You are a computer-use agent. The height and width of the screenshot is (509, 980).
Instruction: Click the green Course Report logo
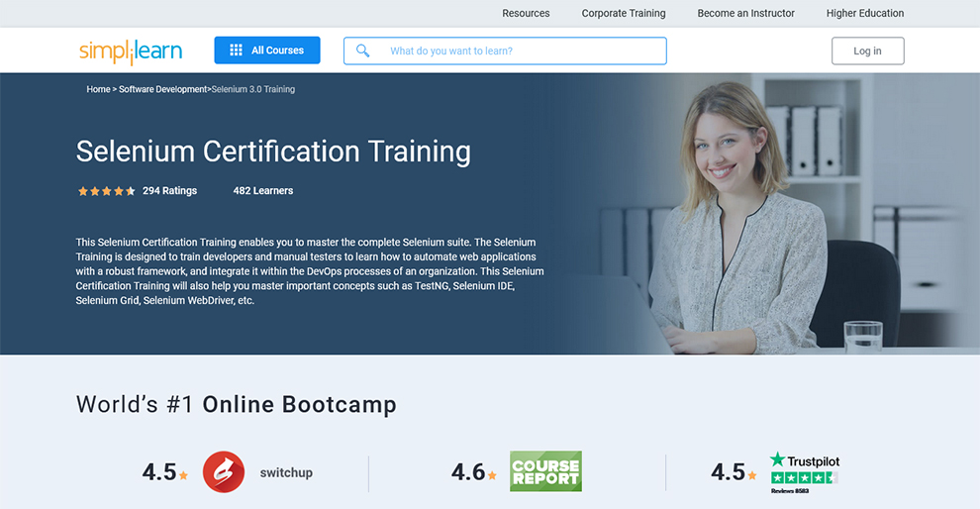545,471
